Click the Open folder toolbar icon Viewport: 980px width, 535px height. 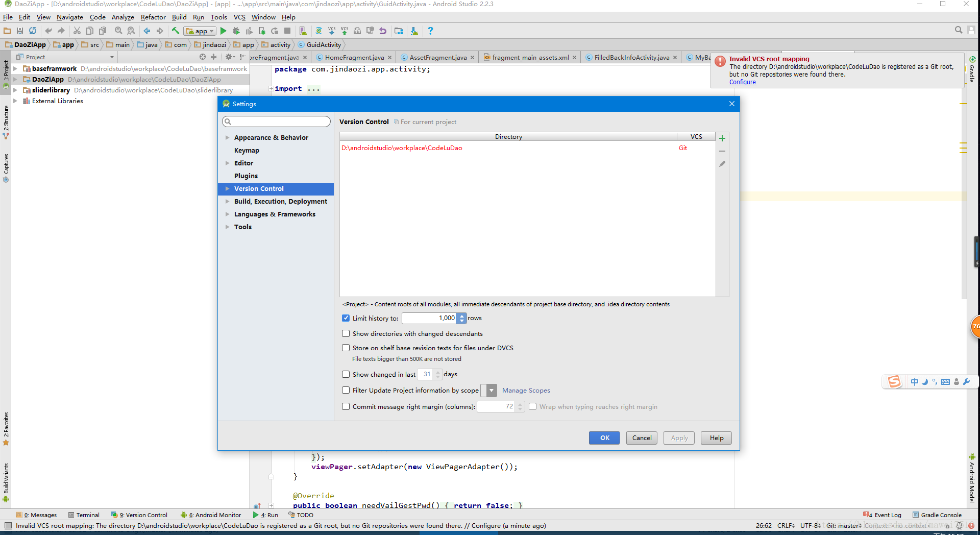click(7, 31)
